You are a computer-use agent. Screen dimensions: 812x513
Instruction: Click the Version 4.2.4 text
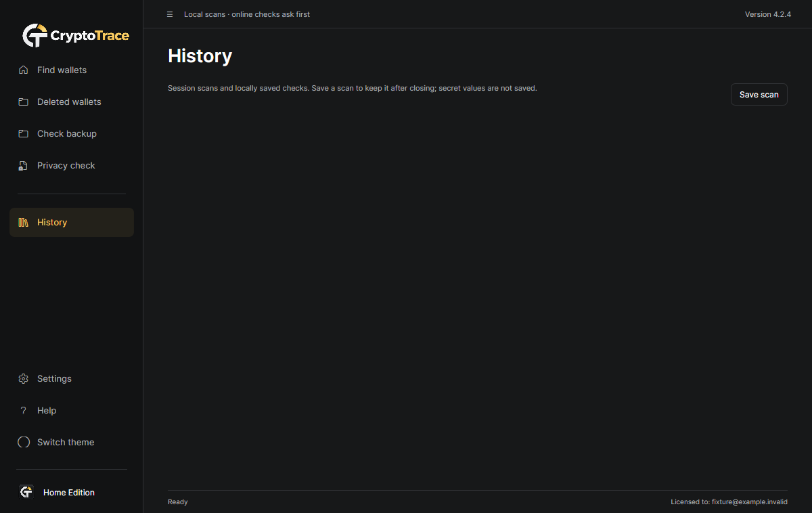click(x=768, y=14)
